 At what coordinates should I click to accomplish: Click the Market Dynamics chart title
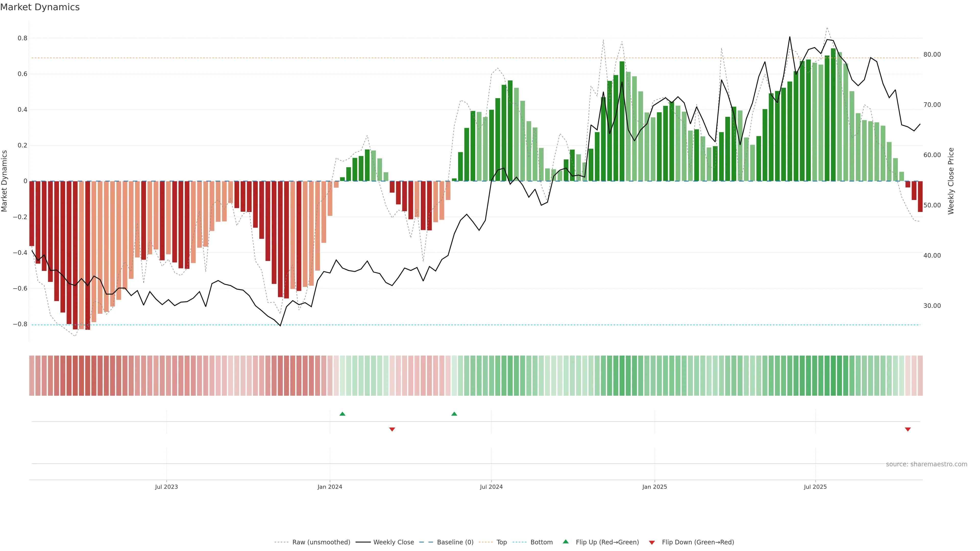[40, 7]
